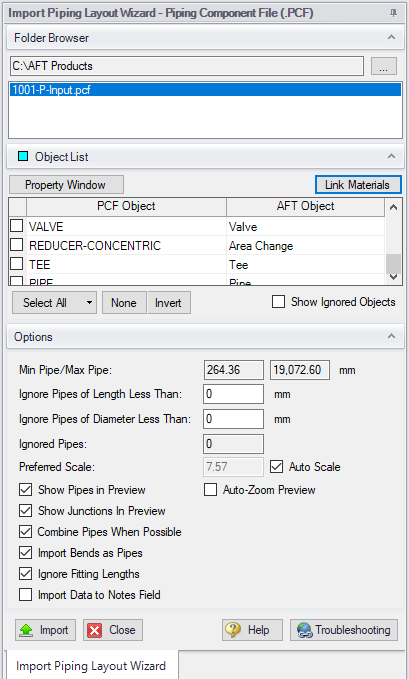Tick the VALVE object checkbox
Screen dimensions: 409x679
(x=16, y=226)
